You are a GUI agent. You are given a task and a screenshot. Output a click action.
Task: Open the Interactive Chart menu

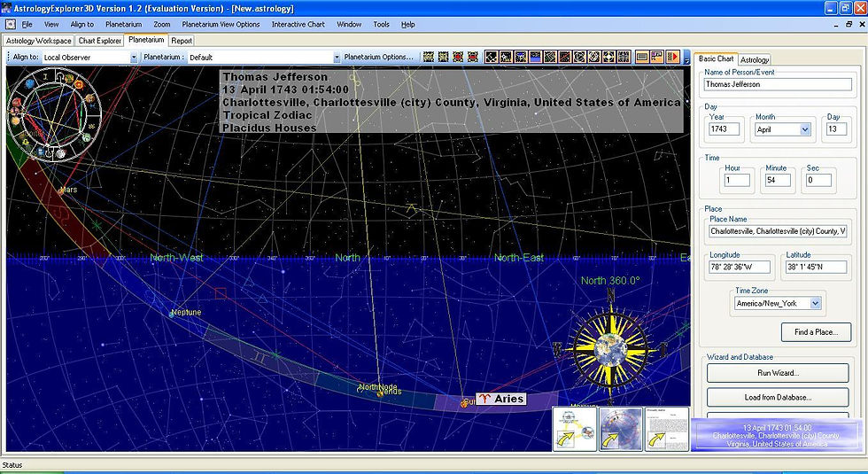click(298, 25)
